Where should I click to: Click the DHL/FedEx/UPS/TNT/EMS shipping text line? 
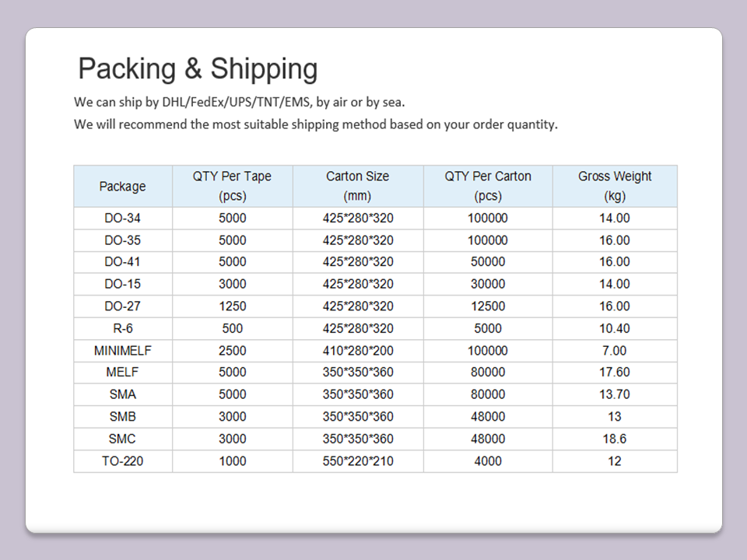pos(240,102)
